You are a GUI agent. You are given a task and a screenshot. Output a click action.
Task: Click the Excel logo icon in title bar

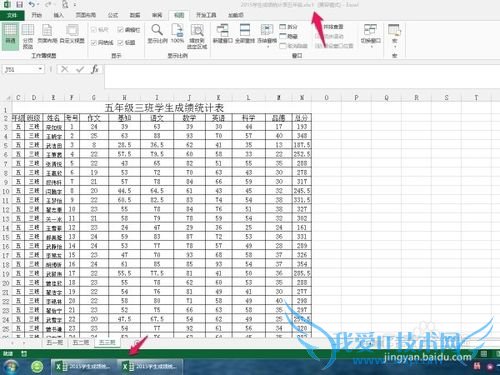(x=7, y=4)
